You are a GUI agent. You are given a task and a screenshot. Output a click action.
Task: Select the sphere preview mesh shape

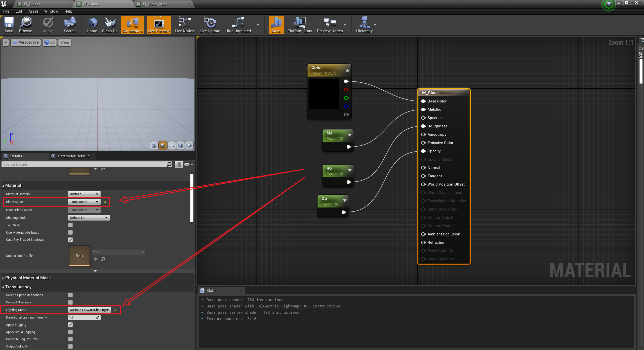click(x=163, y=146)
